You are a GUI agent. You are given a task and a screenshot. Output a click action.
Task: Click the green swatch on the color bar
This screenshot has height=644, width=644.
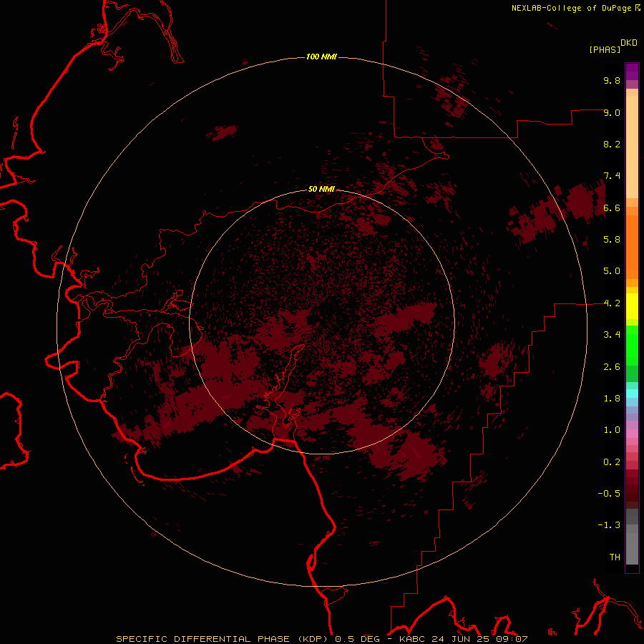point(632,346)
